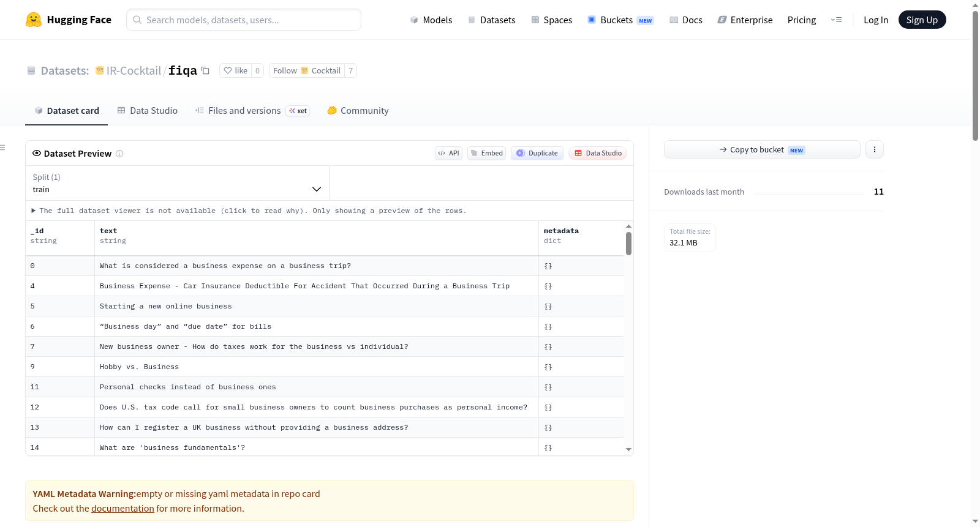Screen dimensions: 980x527
Task: Click the heart like icon
Action: (x=228, y=70)
